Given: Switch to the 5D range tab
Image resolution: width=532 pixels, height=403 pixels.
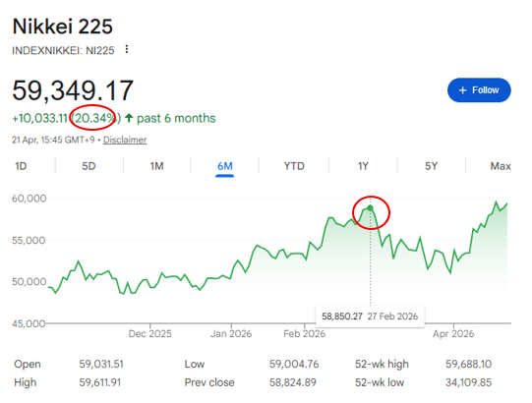Looking at the screenshot, I should 89,166.
